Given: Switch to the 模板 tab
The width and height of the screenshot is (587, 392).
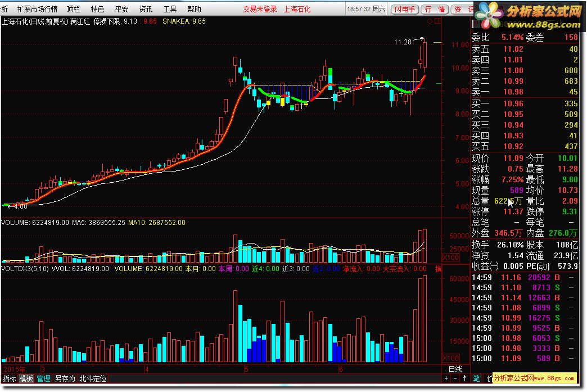Looking at the screenshot, I should pos(26,379).
